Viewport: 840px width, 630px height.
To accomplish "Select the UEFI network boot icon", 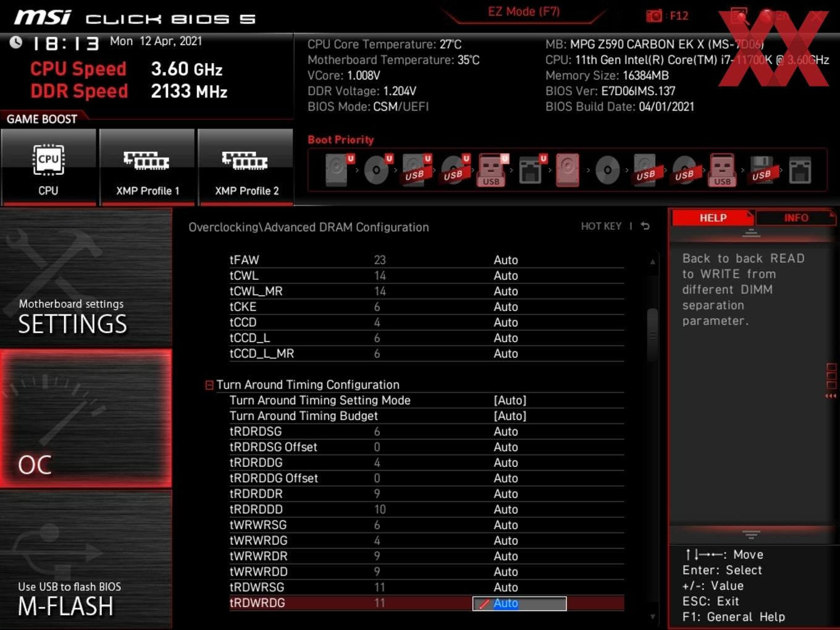I will point(532,170).
